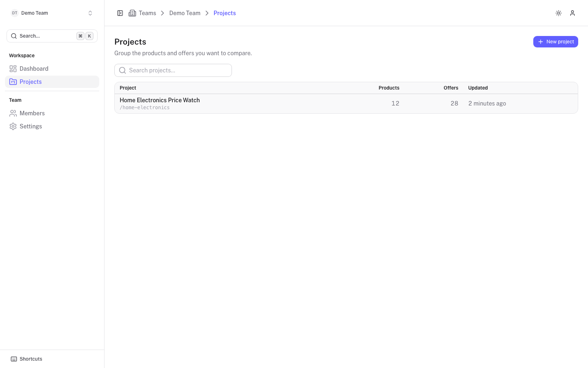Viewport: 588px width, 368px height.
Task: Open team Settings
Action: pyautogui.click(x=52, y=126)
